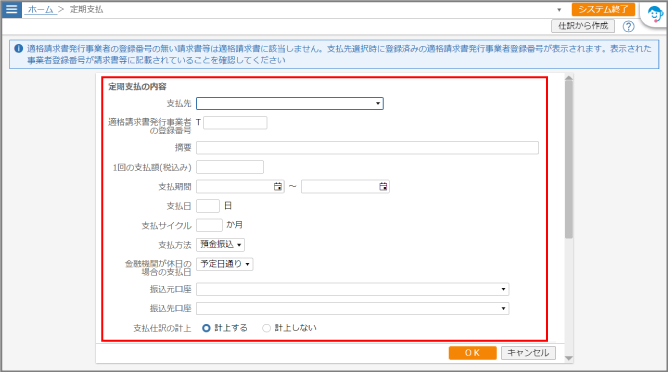Open calendar picker for payment period start

pos(278,187)
